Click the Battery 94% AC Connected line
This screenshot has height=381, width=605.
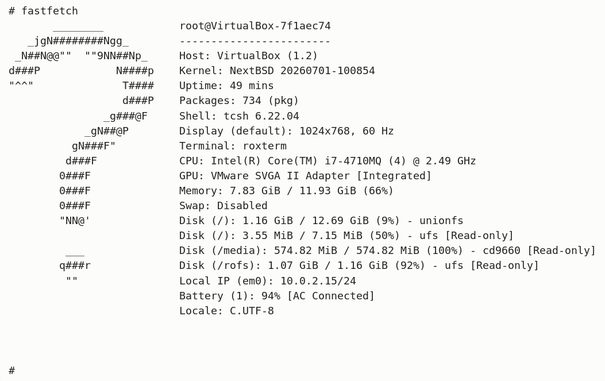pos(277,296)
